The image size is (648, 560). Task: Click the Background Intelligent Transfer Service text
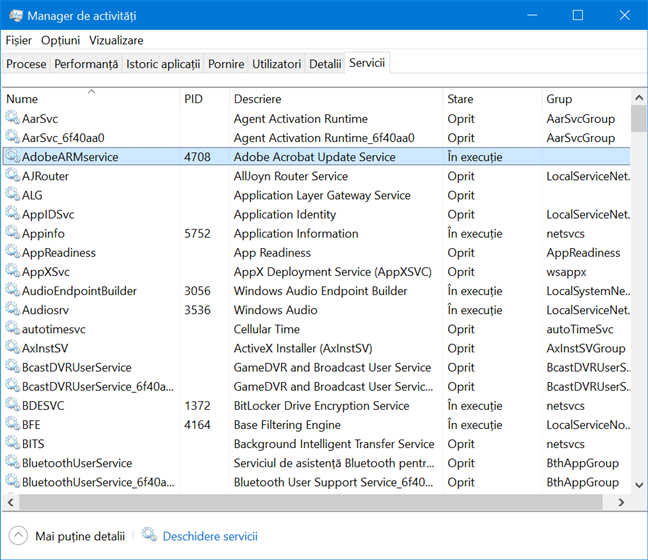coord(334,444)
